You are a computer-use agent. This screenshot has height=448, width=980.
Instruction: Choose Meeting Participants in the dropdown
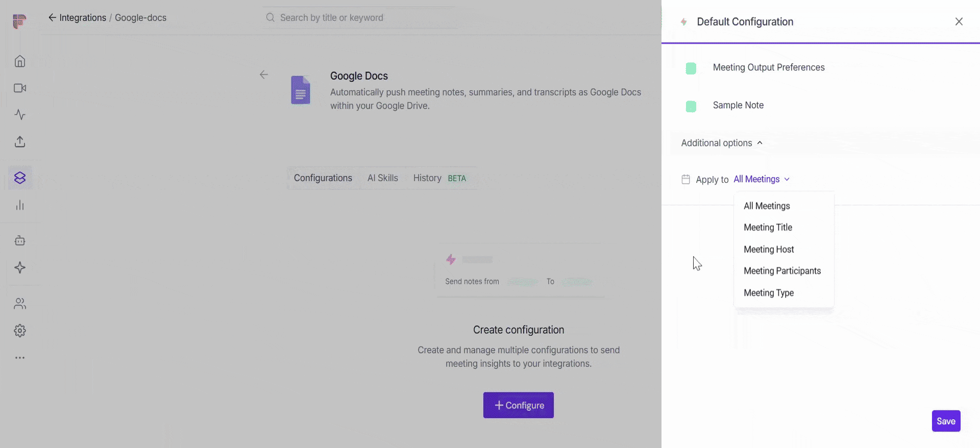(782, 271)
